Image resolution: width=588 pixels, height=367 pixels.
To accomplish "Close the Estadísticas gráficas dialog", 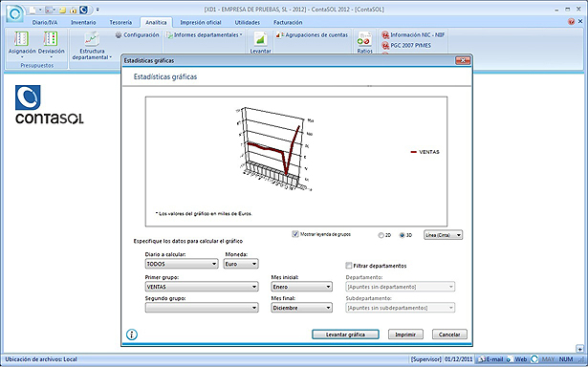I will click(x=463, y=60).
